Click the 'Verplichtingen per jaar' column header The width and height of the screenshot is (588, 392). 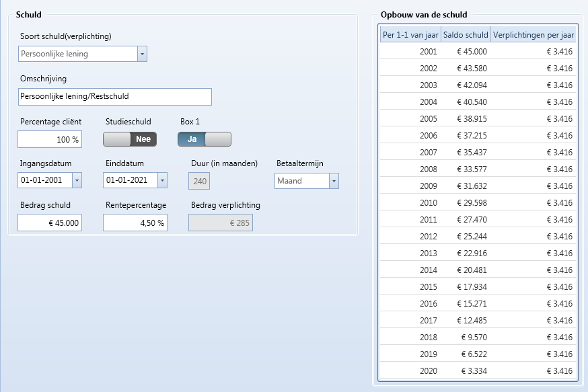coord(533,35)
